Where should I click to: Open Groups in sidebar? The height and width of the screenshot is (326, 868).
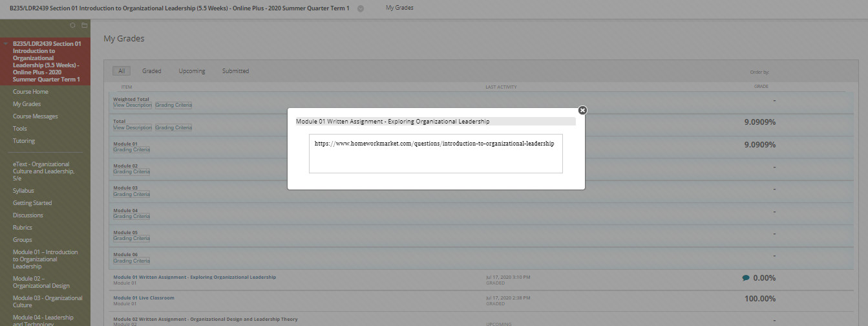pos(23,240)
